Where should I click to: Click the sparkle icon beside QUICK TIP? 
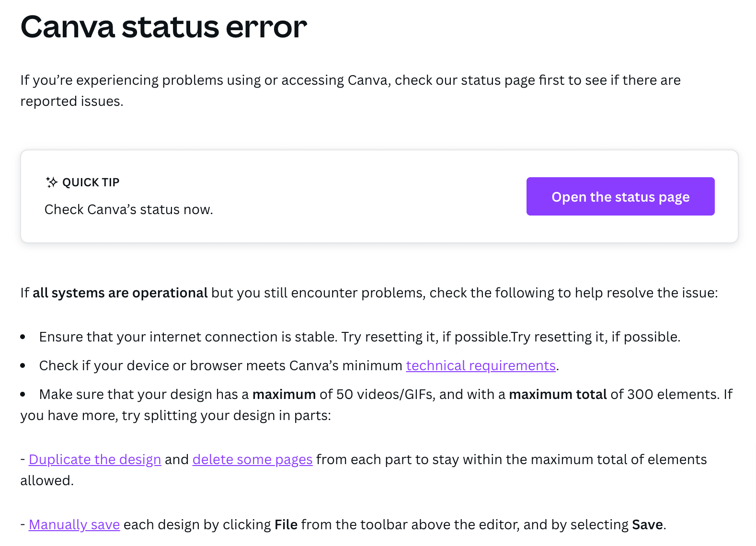point(52,182)
